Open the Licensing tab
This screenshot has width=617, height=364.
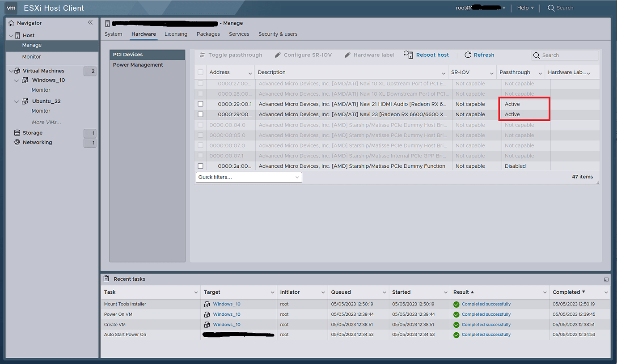point(176,34)
